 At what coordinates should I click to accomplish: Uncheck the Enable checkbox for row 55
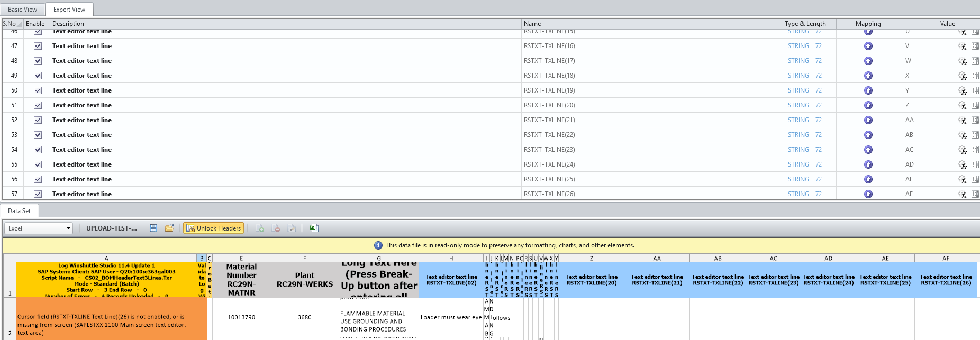tap(38, 164)
